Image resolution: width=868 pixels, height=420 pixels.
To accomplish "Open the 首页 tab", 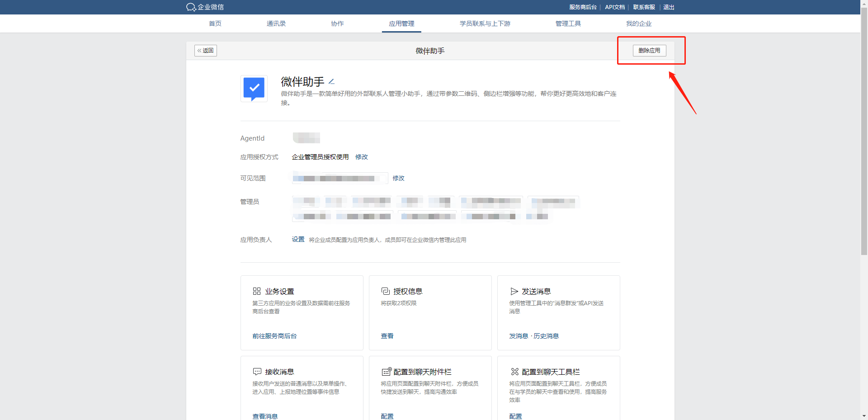I will [x=215, y=24].
